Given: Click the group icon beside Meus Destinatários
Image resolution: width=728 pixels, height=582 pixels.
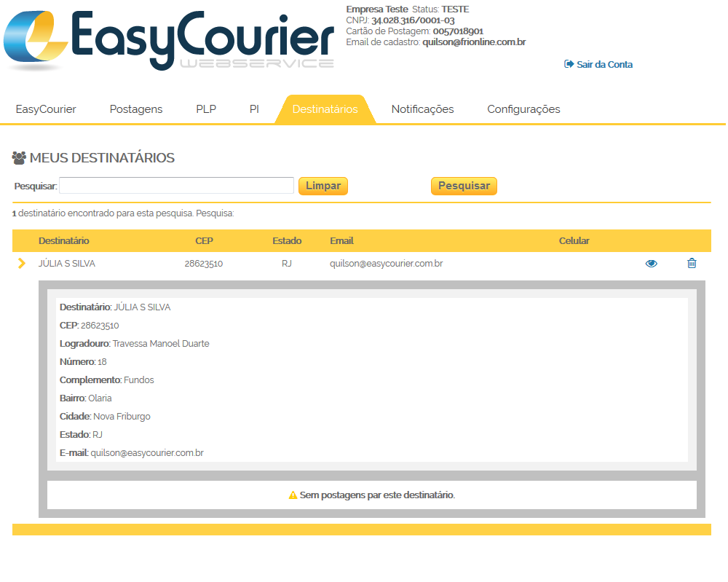Looking at the screenshot, I should tap(20, 157).
